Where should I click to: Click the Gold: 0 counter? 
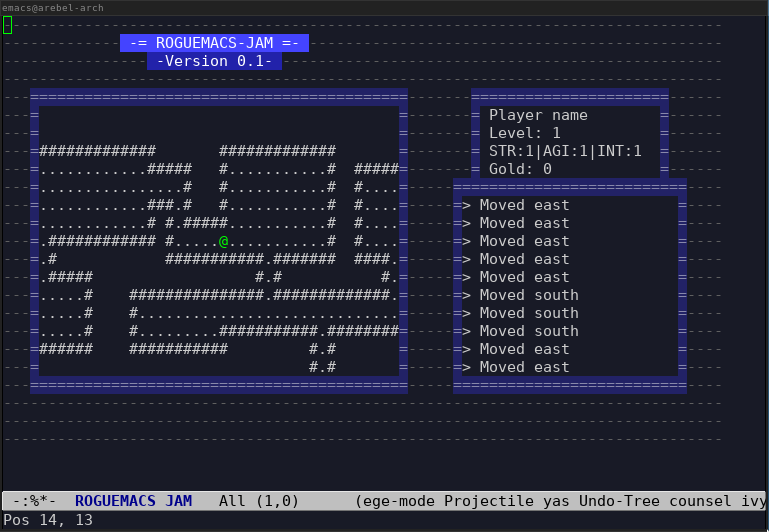point(520,169)
